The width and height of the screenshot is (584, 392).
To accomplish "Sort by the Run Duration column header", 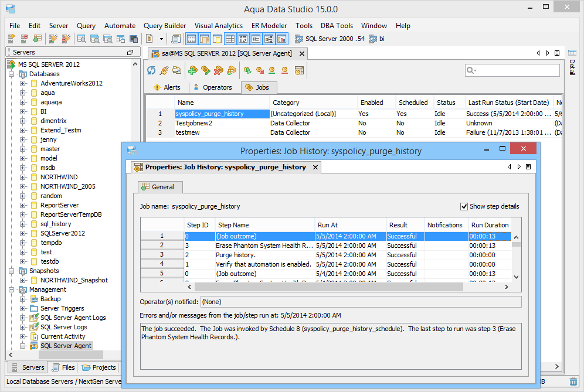I will [490, 225].
